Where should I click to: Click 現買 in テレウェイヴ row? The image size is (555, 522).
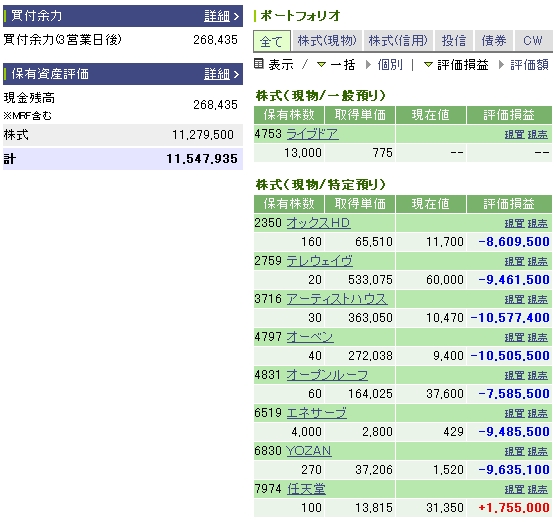(x=514, y=262)
